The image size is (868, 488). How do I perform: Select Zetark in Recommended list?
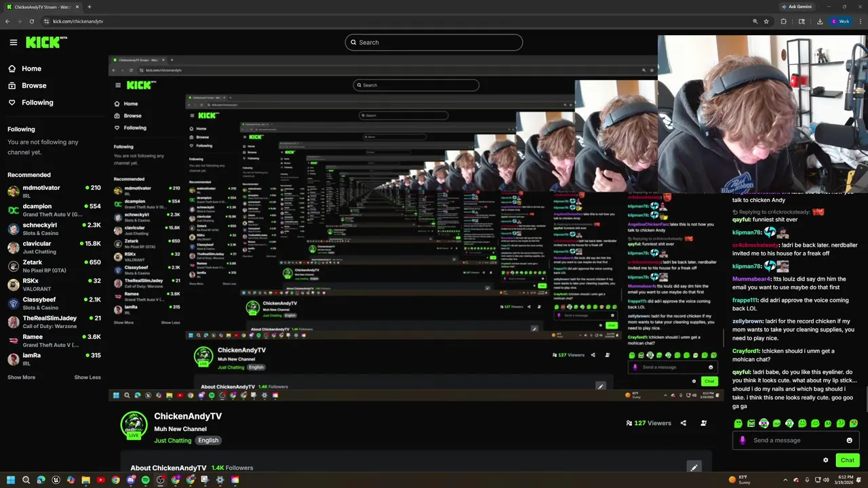(54, 265)
